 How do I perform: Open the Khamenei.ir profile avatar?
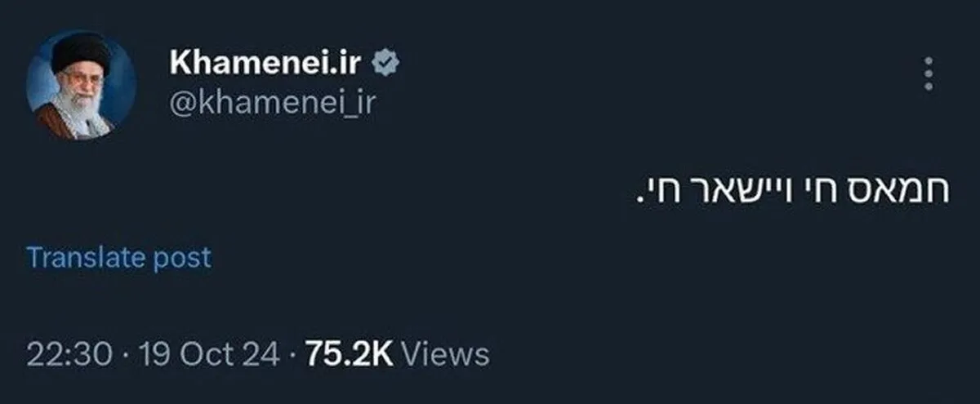point(80,85)
